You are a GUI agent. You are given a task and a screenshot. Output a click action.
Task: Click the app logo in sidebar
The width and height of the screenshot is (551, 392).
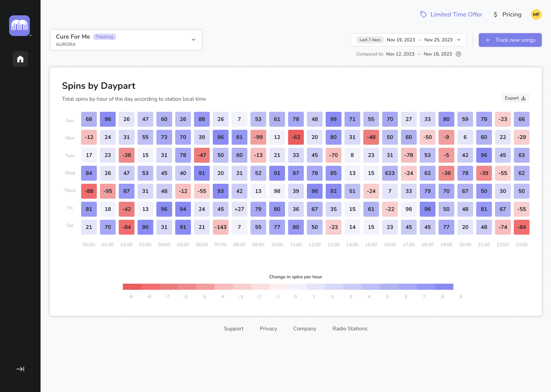coord(20,26)
